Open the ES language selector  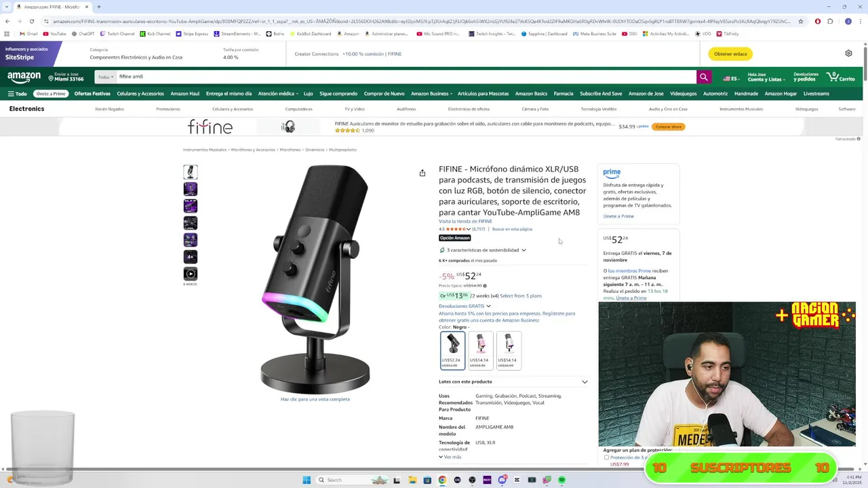[x=731, y=78]
